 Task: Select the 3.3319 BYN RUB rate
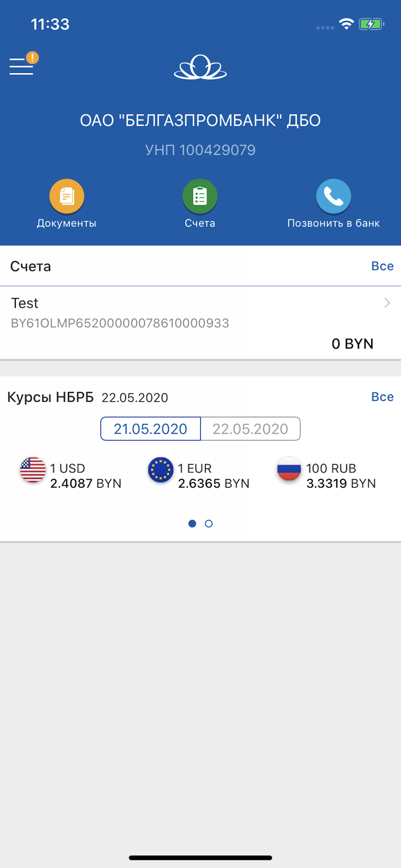[x=341, y=483]
